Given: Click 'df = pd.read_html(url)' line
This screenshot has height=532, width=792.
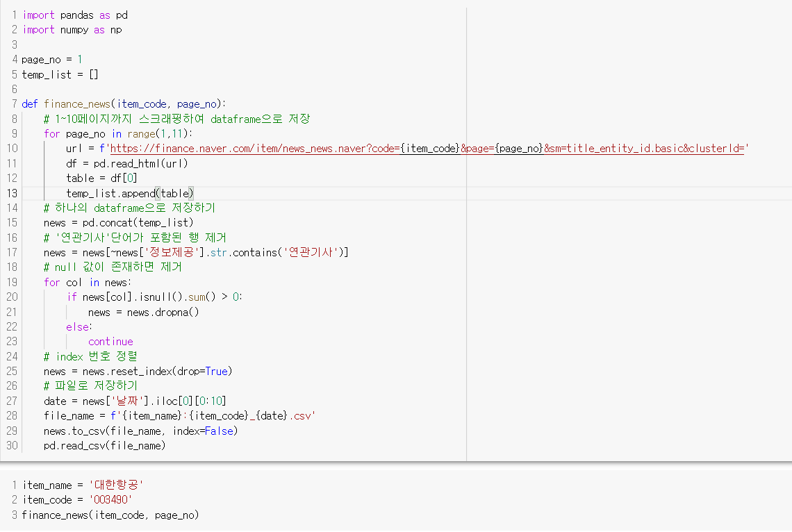Looking at the screenshot, I should click(126, 163).
